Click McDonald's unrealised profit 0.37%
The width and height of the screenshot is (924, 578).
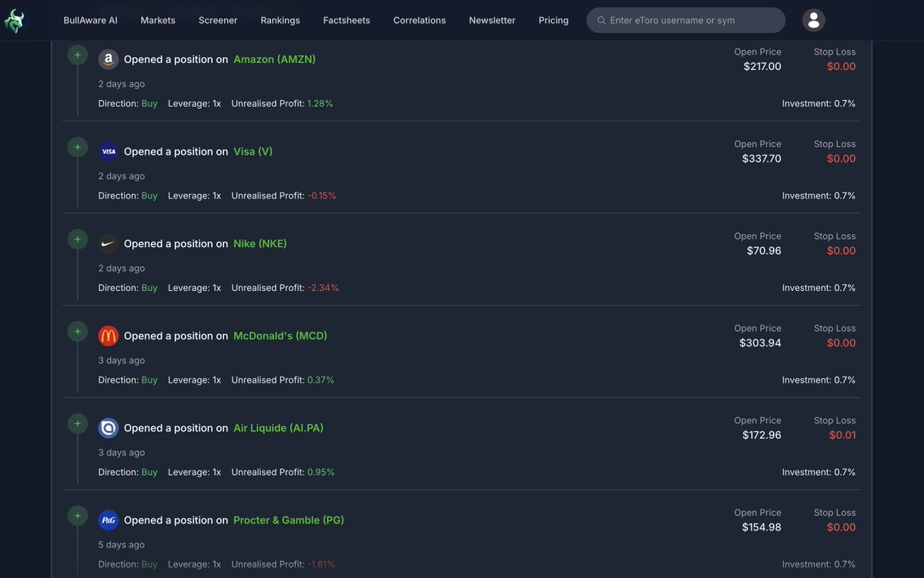pyautogui.click(x=321, y=380)
